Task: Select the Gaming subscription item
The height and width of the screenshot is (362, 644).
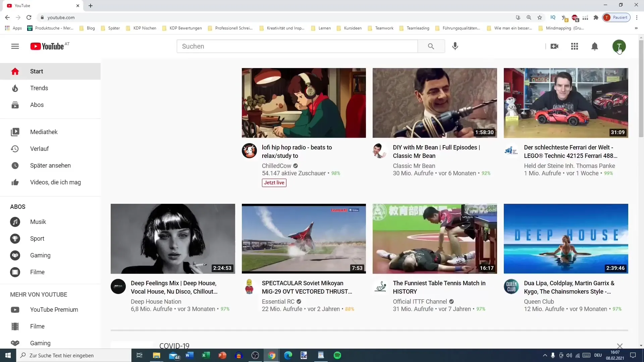Action: [40, 255]
